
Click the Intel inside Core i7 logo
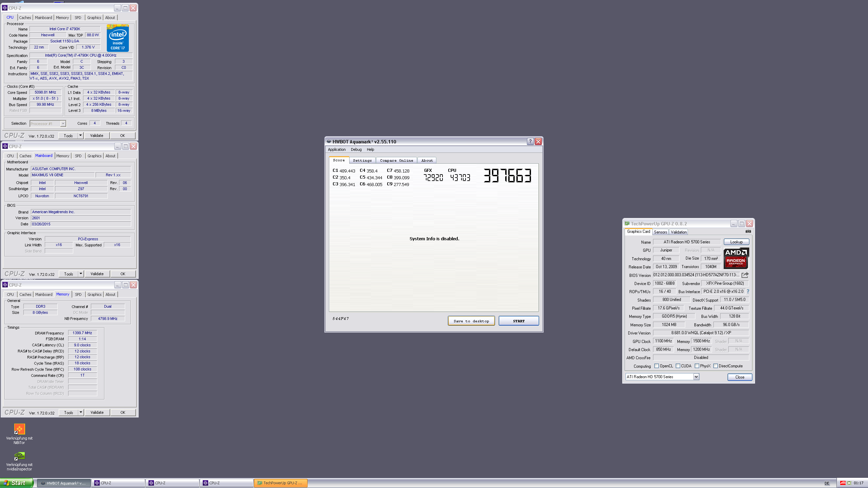118,38
